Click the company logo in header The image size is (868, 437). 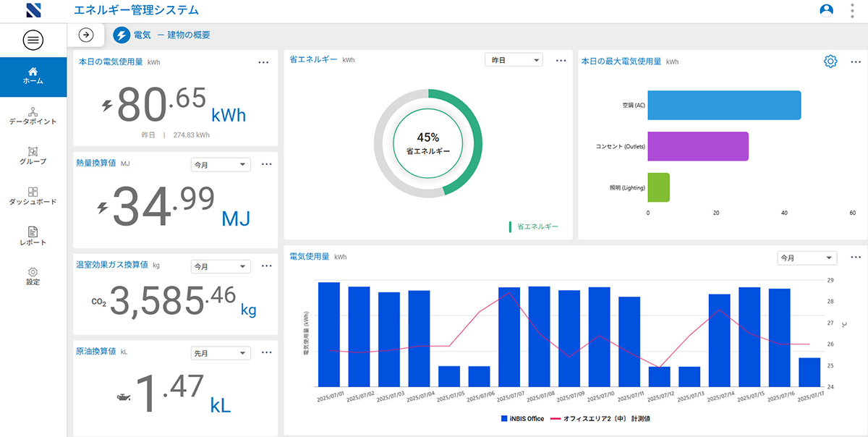click(33, 10)
